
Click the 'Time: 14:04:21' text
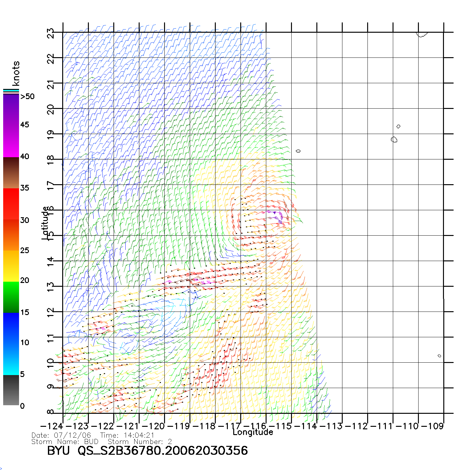tap(127, 435)
